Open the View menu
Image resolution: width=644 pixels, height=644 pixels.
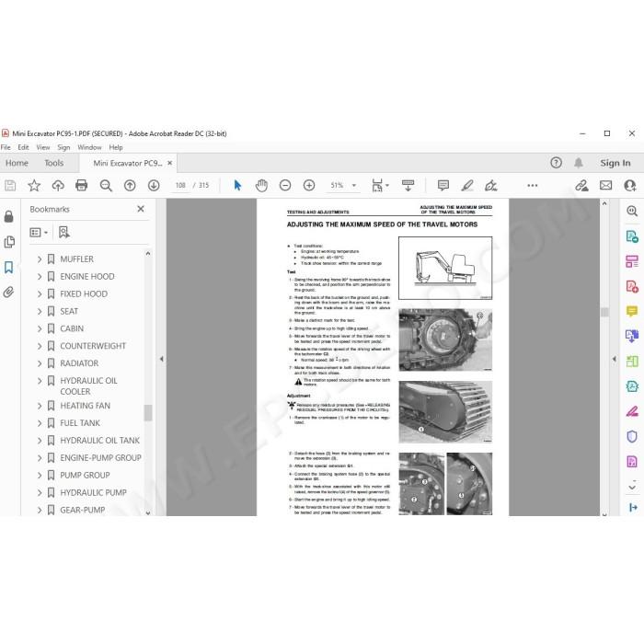click(x=43, y=147)
